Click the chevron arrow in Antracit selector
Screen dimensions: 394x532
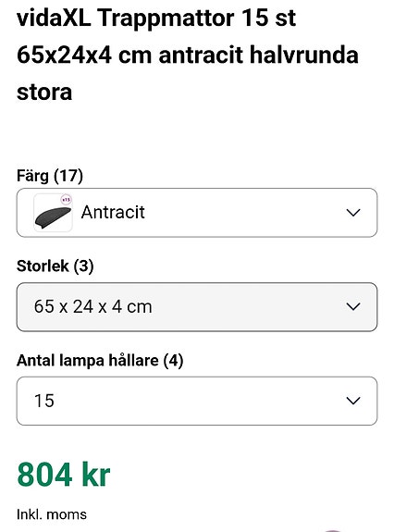click(x=353, y=213)
